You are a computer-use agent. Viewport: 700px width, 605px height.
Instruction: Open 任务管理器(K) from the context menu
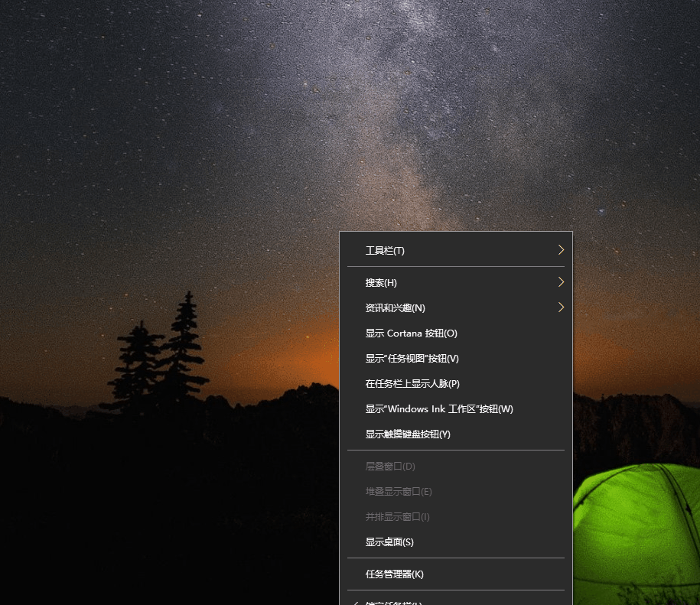[x=394, y=574]
